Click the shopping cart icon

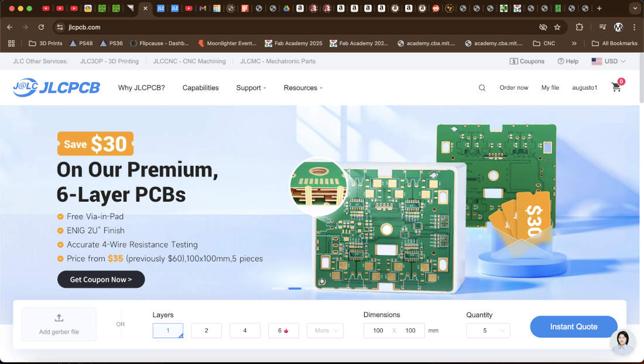click(x=616, y=87)
